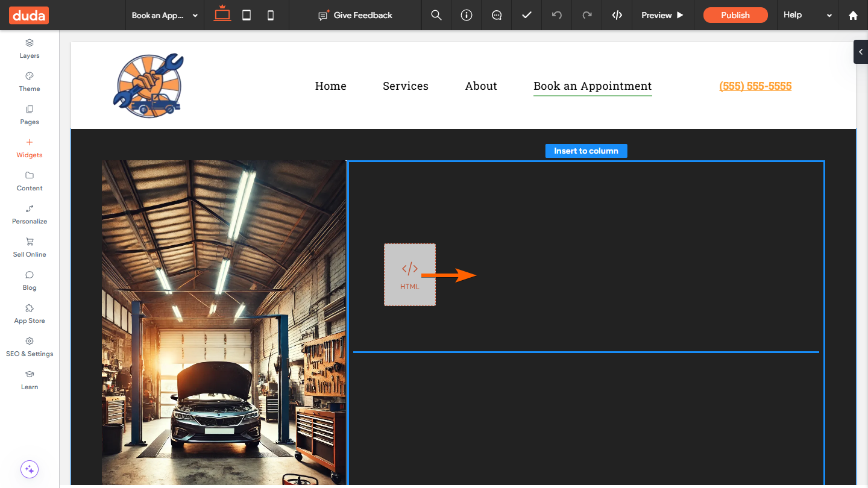
Task: Open the AI assistant sparkle button
Action: [30, 469]
